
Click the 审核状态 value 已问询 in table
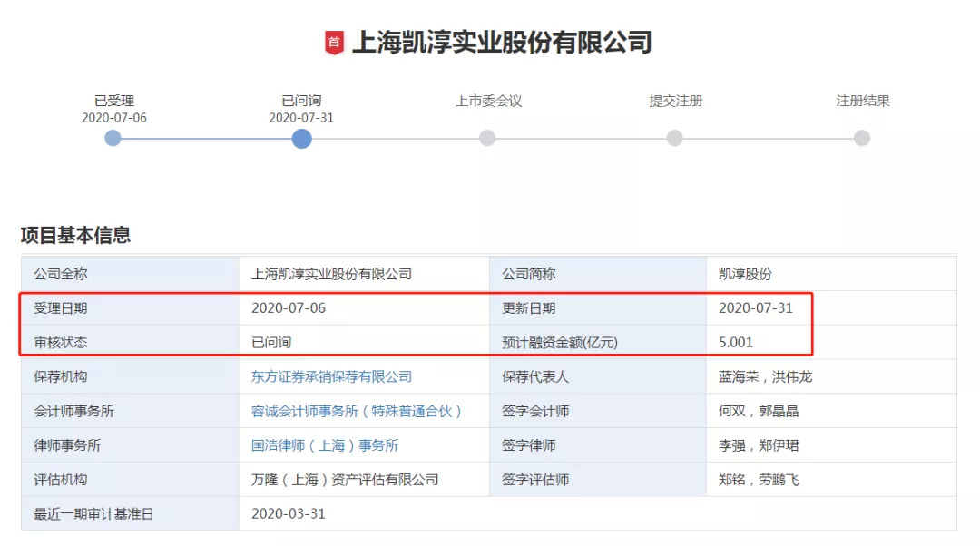pos(271,342)
